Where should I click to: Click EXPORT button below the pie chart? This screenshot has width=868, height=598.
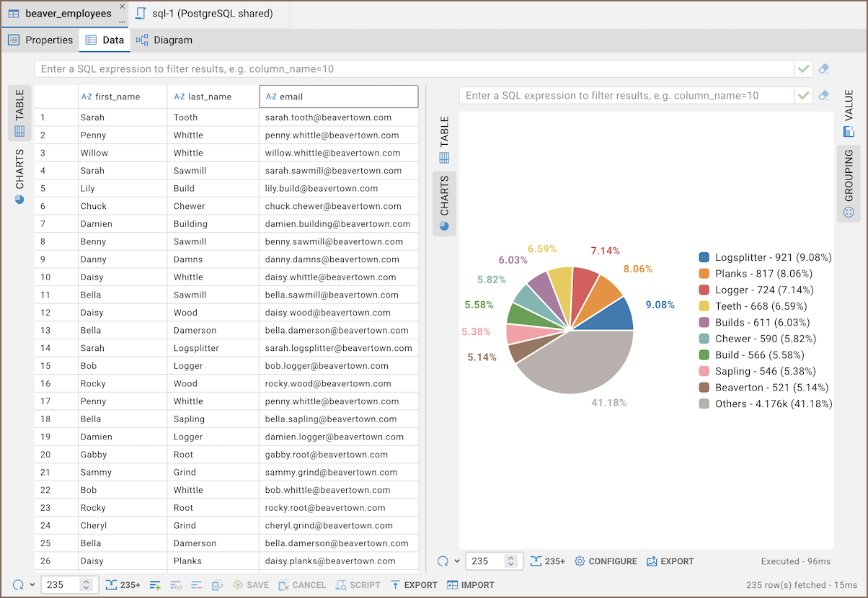670,561
